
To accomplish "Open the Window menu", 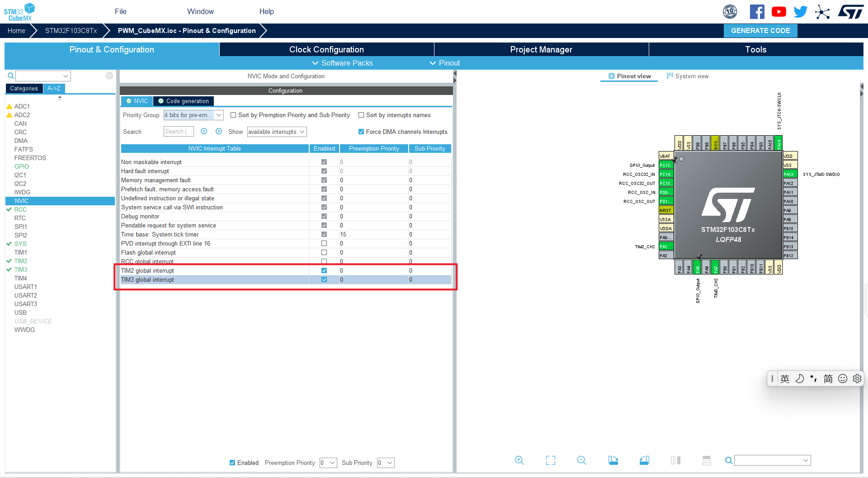I will (200, 11).
